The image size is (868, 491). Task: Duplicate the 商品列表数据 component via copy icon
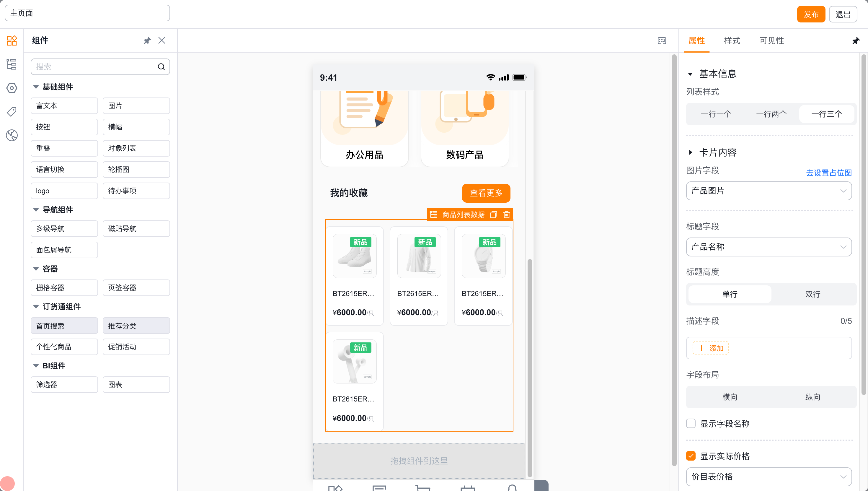494,214
